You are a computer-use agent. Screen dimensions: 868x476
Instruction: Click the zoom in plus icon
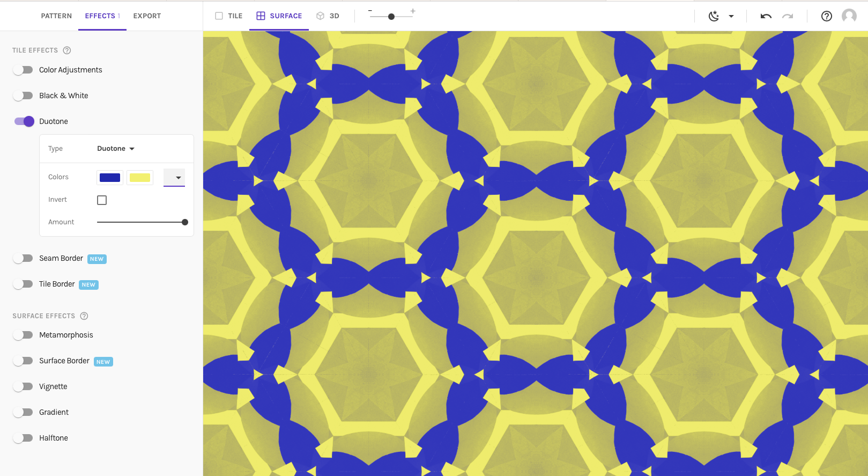pos(413,11)
